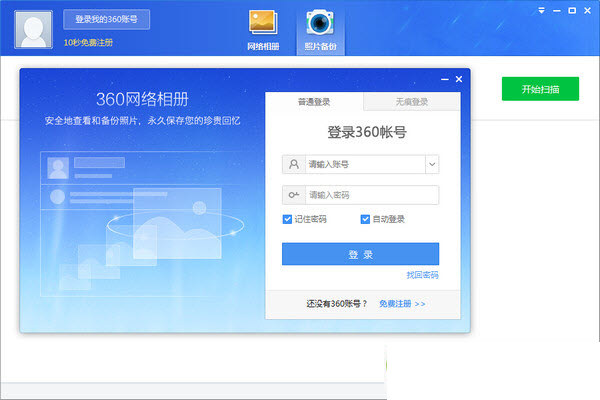Click the password key icon in field
The image size is (600, 400).
pos(294,195)
